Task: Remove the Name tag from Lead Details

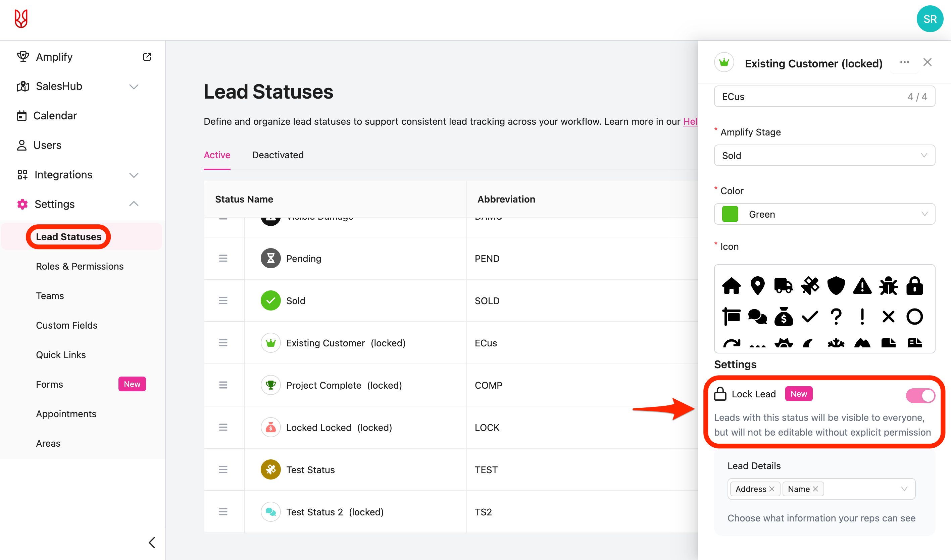Action: point(815,489)
